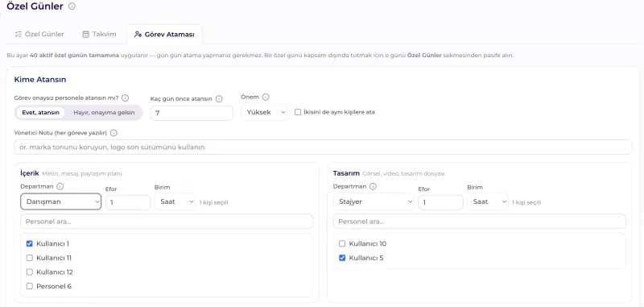
Task: Check Kullanıcı 10 checkbox
Action: click(342, 243)
